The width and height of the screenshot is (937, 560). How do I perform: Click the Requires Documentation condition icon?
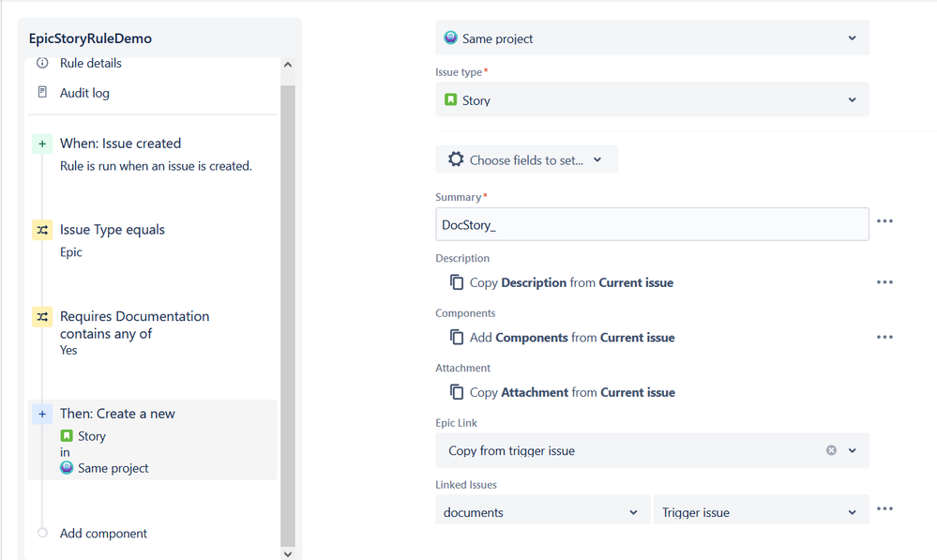click(42, 317)
